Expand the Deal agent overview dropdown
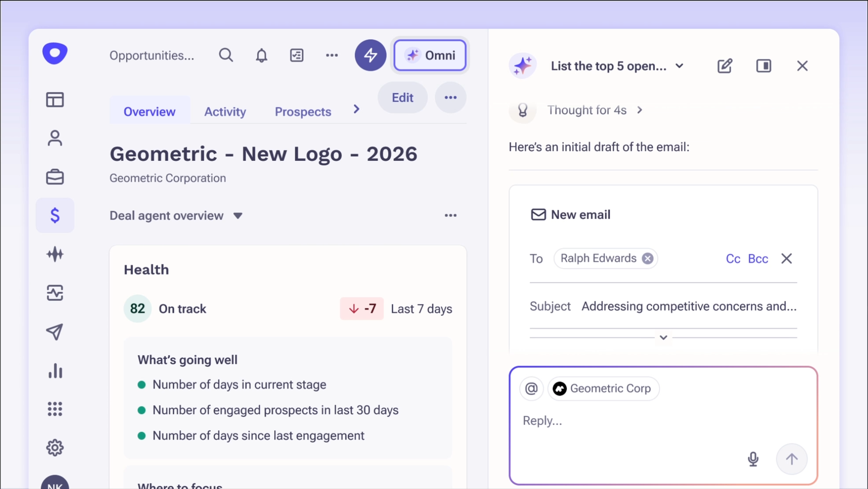The width and height of the screenshot is (868, 489). 238,216
